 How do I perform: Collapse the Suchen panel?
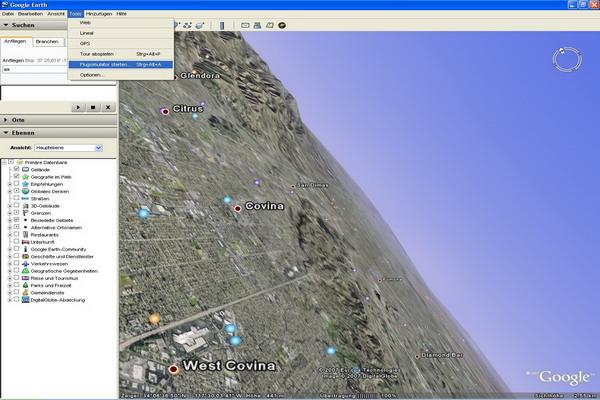(6, 25)
